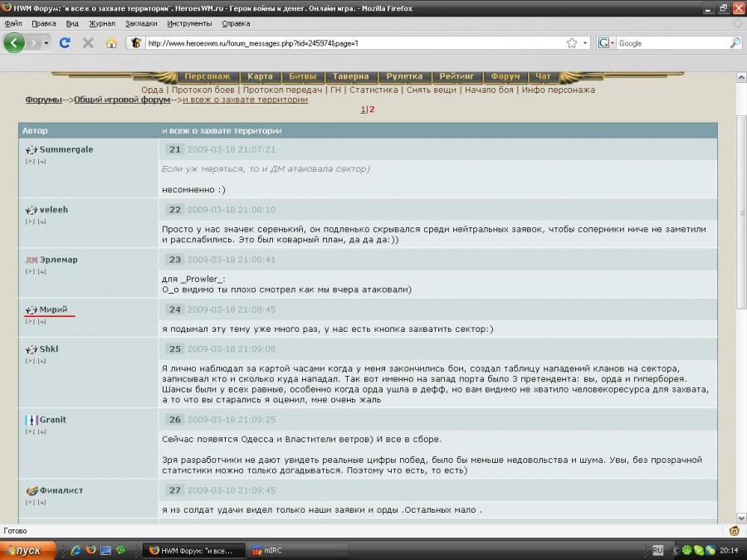747x560 pixels.
Task: Go to the browser Home page icon
Action: pos(111,42)
